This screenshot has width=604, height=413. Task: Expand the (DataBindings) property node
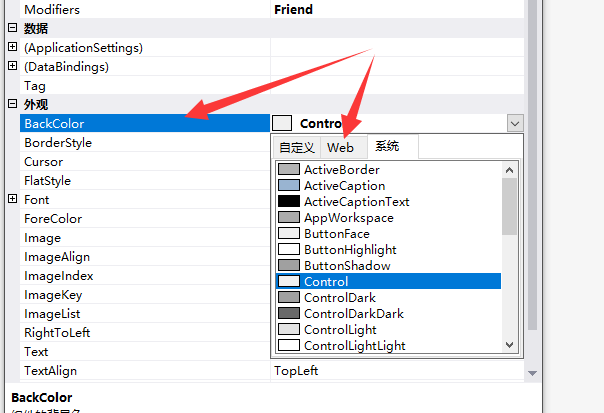coord(12,66)
